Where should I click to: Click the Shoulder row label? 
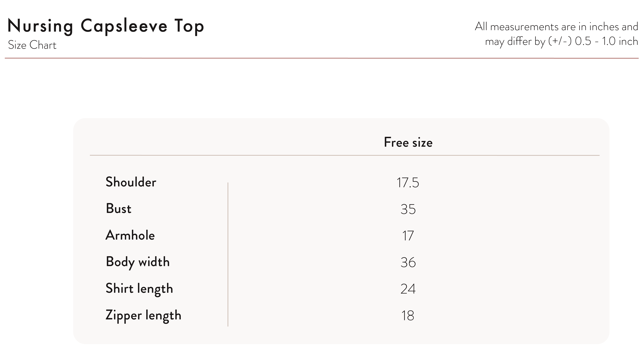[131, 182]
